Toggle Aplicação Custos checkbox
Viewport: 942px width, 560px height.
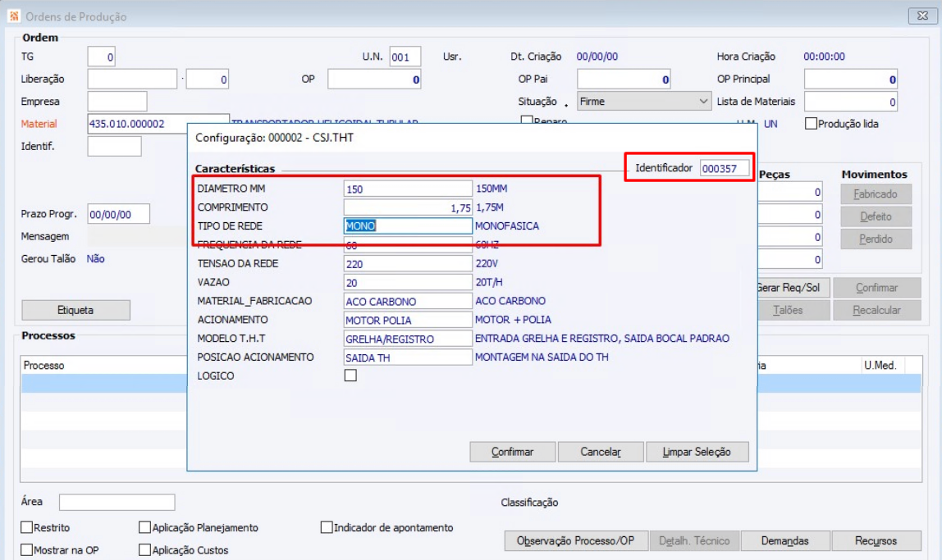(144, 550)
